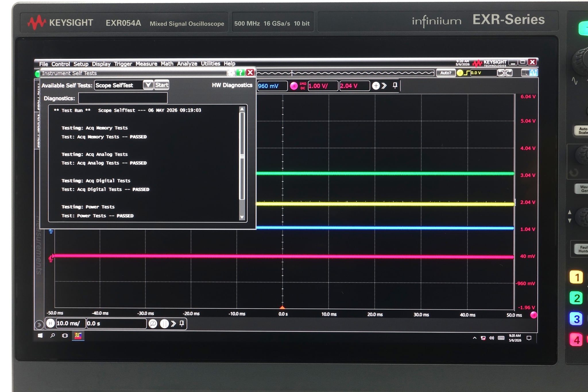
Task: Click the channel 4 offset 2.04 V field
Action: point(355,86)
